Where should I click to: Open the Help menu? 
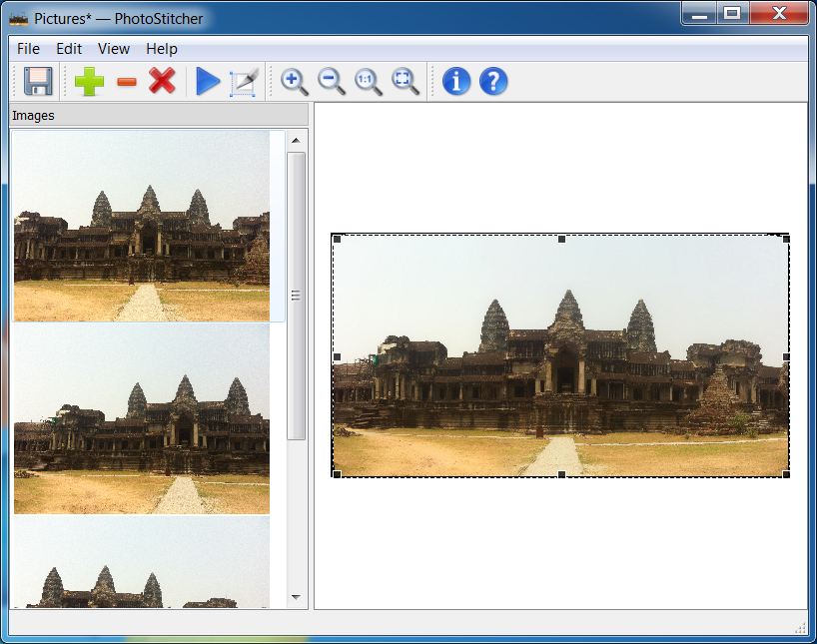161,48
